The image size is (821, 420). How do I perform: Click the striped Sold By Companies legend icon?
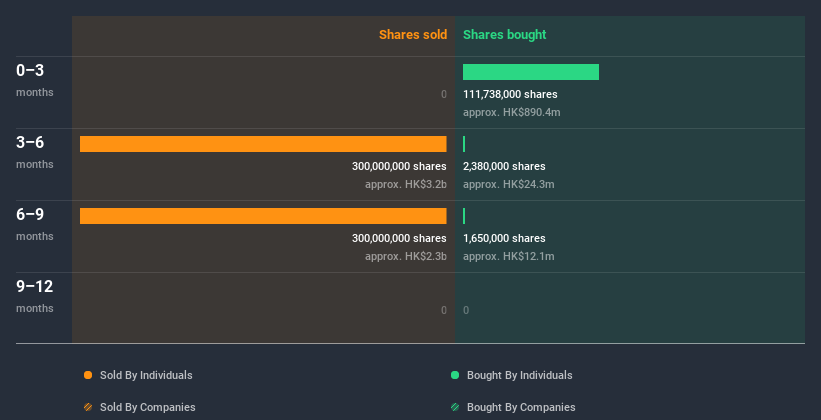pyautogui.click(x=88, y=407)
